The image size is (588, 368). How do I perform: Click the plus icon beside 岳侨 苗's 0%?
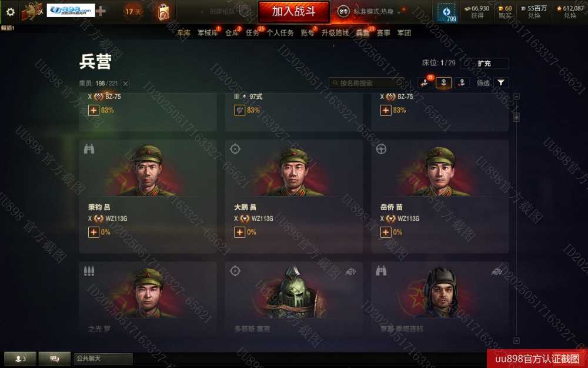[x=386, y=232]
